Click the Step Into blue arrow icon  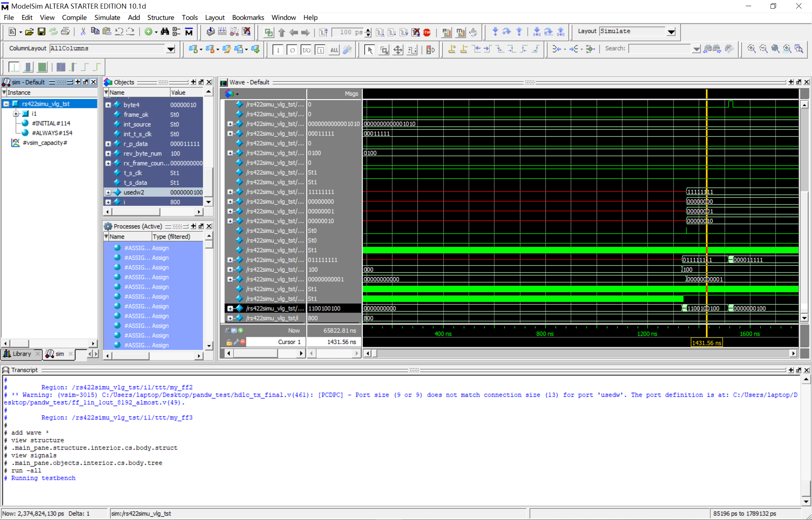[x=495, y=32]
